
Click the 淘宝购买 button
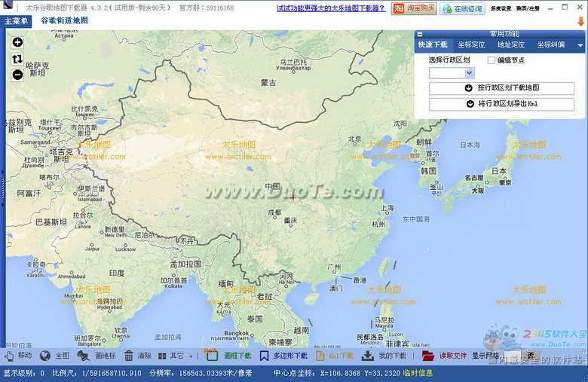(414, 8)
